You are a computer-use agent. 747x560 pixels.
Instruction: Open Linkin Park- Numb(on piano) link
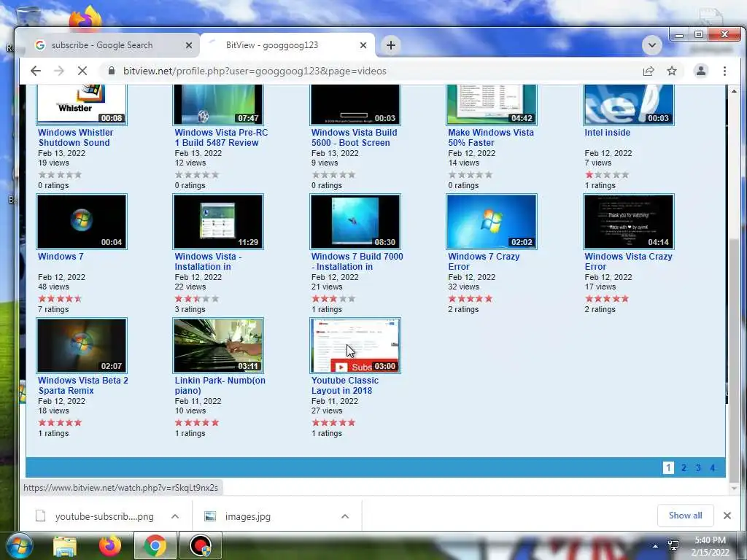pyautogui.click(x=220, y=385)
